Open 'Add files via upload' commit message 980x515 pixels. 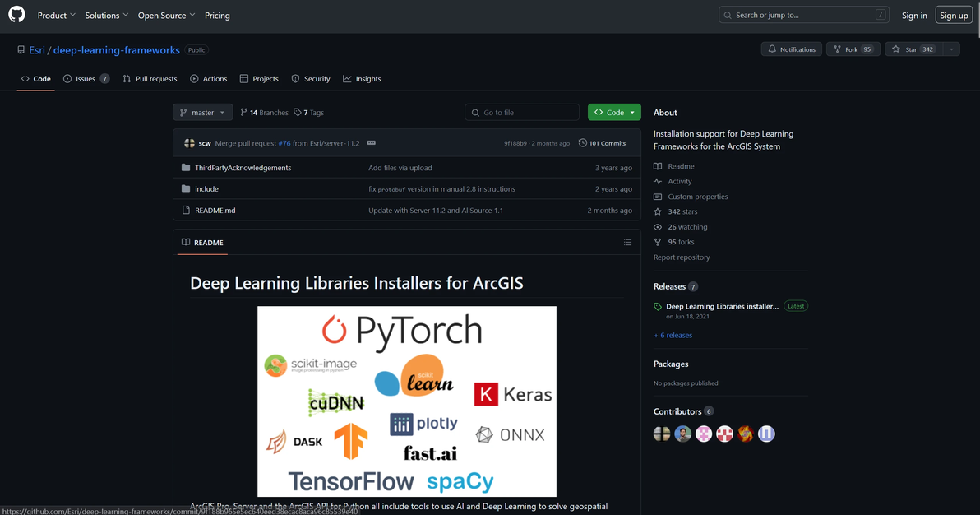click(400, 168)
